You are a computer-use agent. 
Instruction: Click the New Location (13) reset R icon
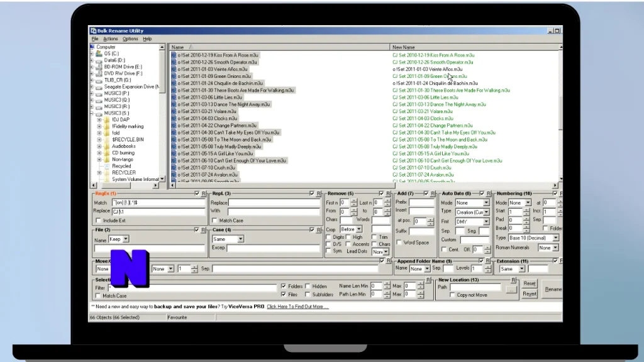coord(513,280)
